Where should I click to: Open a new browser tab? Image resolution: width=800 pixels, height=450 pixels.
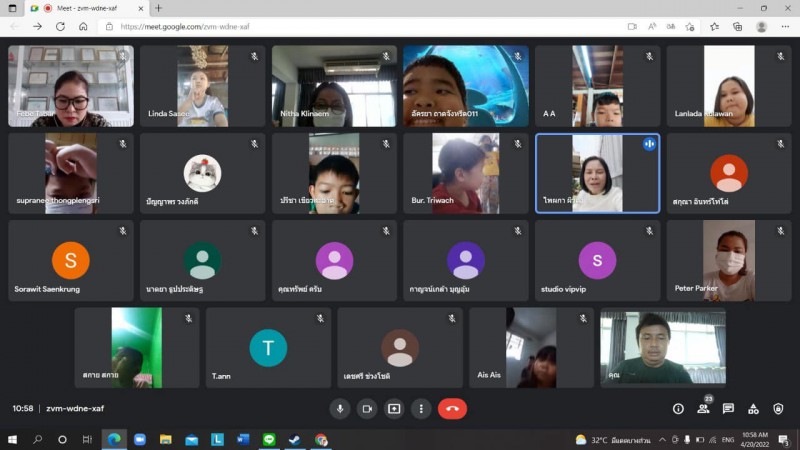tap(158, 8)
